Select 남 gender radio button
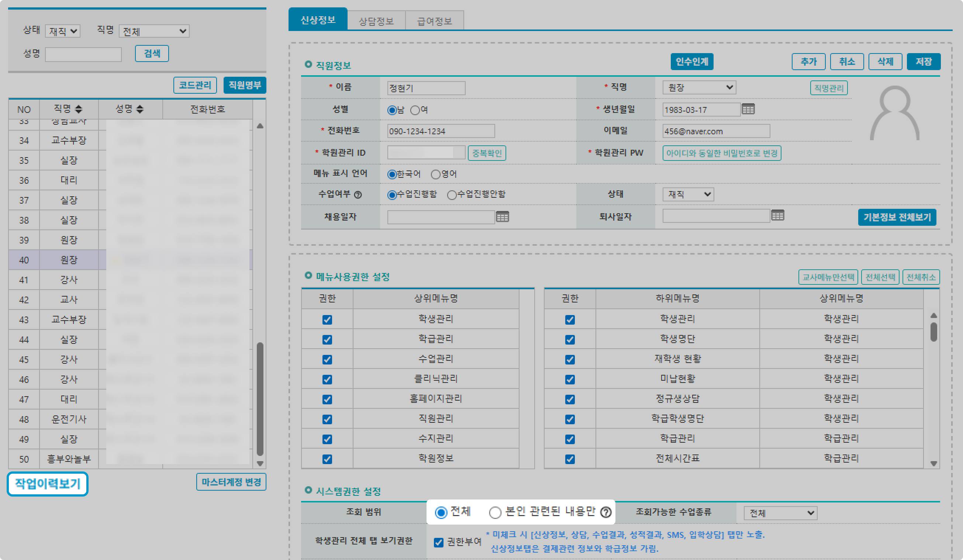 [392, 110]
